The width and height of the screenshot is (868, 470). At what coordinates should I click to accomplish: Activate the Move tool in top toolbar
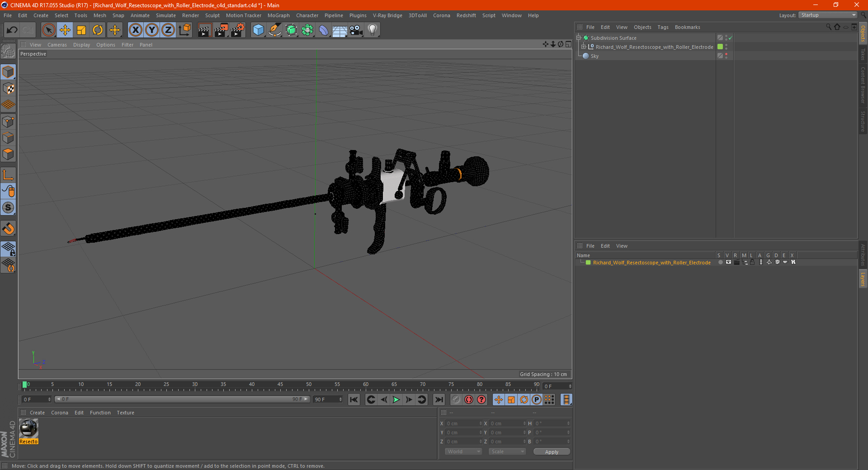click(x=65, y=30)
